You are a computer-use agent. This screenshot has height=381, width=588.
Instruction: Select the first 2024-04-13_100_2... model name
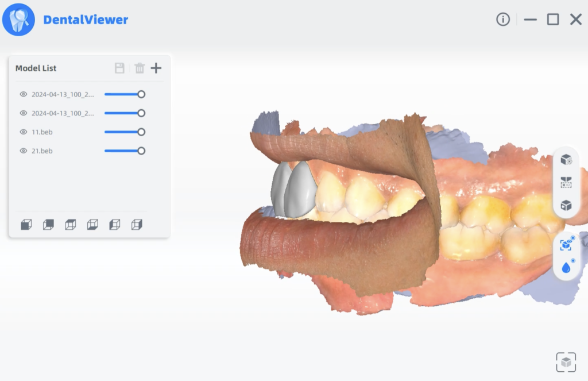pos(63,95)
